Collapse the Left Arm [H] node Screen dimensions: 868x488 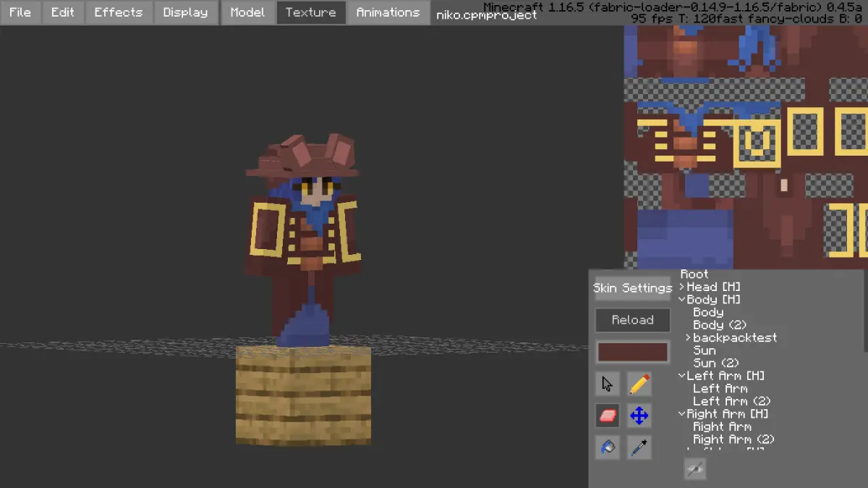coord(682,376)
